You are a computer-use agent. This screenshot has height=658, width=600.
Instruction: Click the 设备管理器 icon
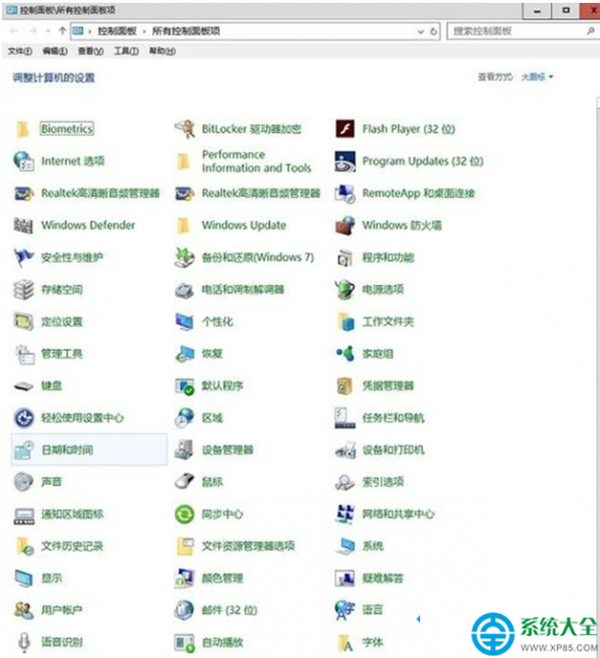pos(185,450)
